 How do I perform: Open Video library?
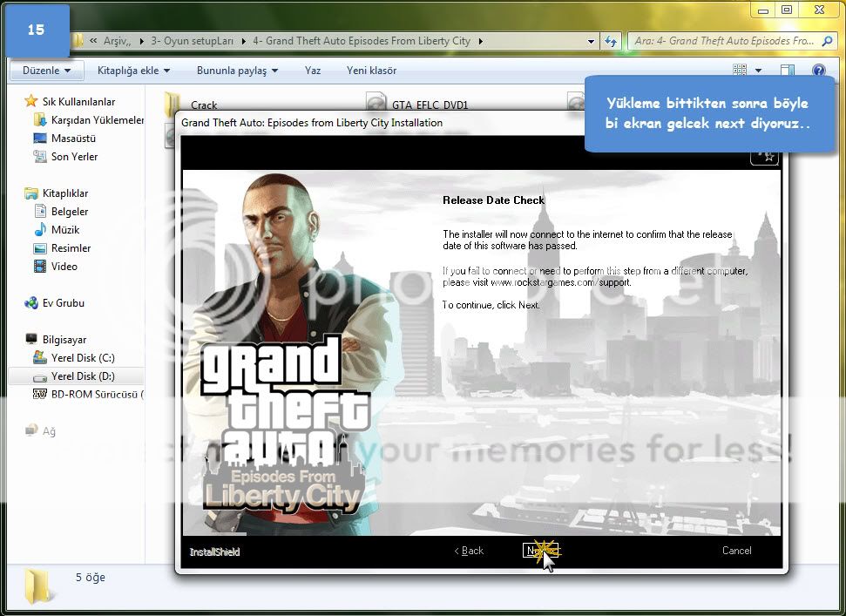tap(64, 267)
